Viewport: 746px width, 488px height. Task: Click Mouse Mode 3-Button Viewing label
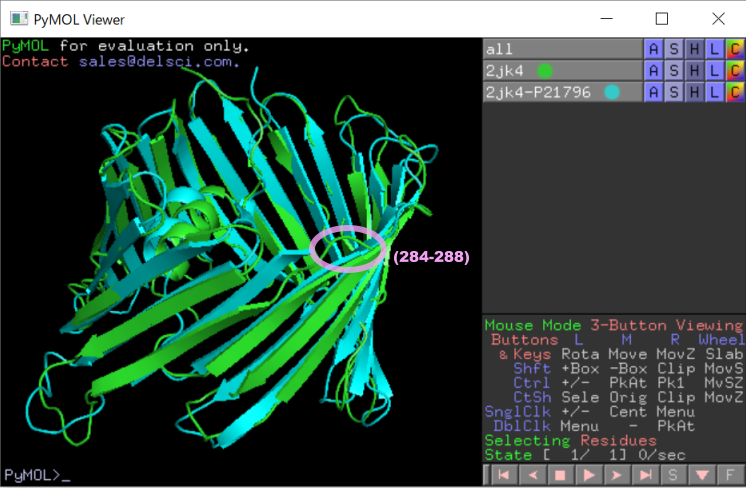612,326
